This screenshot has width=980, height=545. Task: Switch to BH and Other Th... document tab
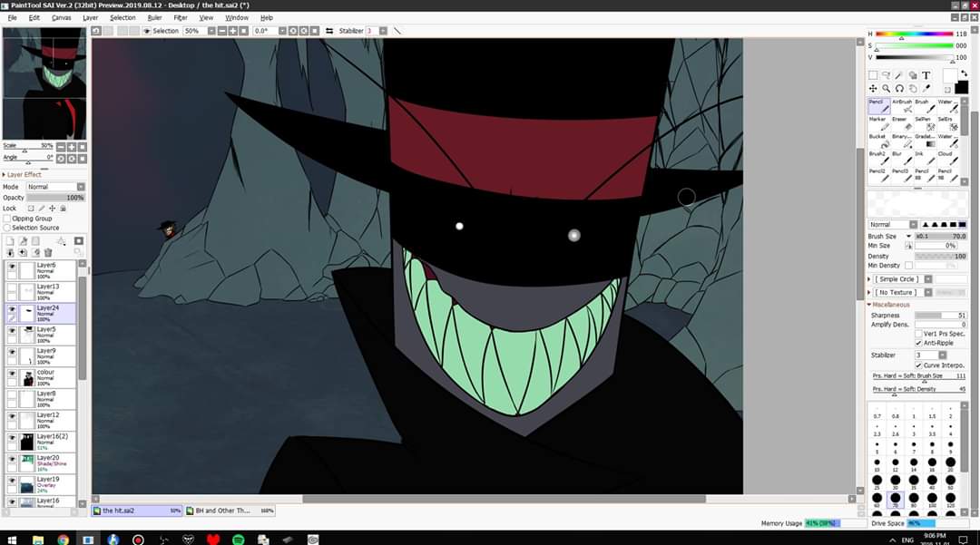230,511
